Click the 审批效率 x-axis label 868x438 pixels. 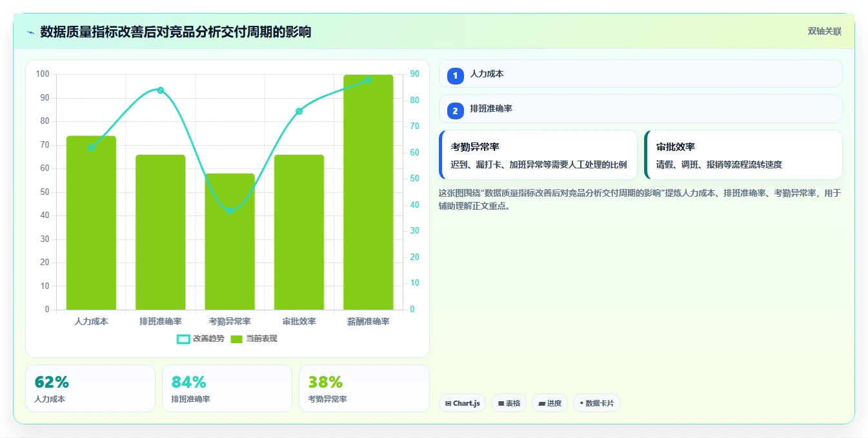coord(299,321)
